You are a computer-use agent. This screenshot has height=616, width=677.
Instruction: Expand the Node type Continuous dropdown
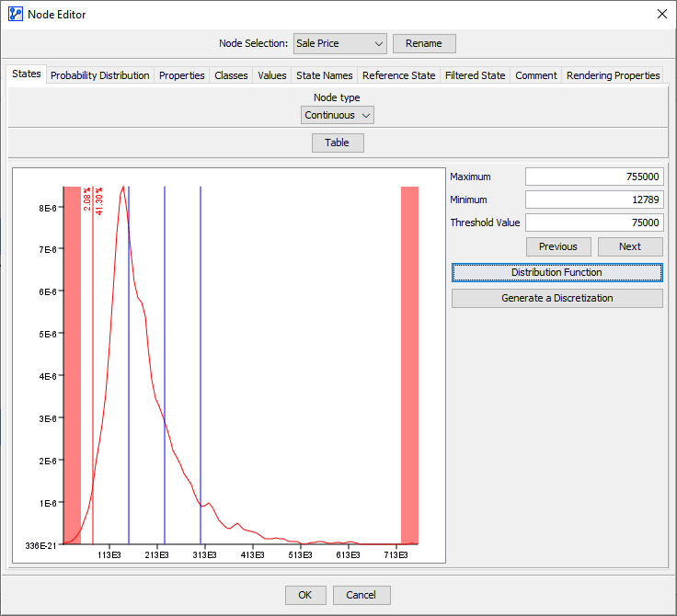[338, 115]
